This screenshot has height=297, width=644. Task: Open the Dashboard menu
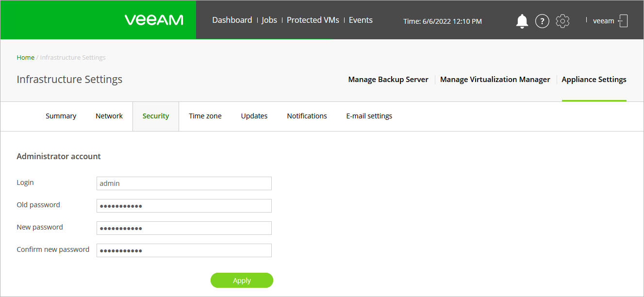232,20
